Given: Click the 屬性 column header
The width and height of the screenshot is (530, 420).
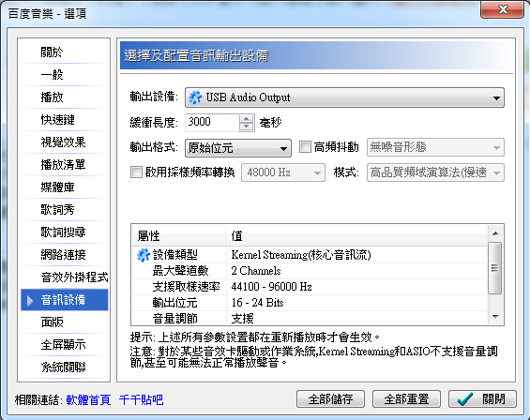Looking at the screenshot, I should [x=179, y=236].
